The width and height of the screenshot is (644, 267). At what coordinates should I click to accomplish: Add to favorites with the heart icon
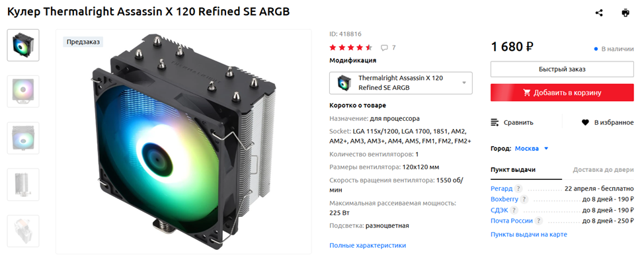tap(585, 122)
